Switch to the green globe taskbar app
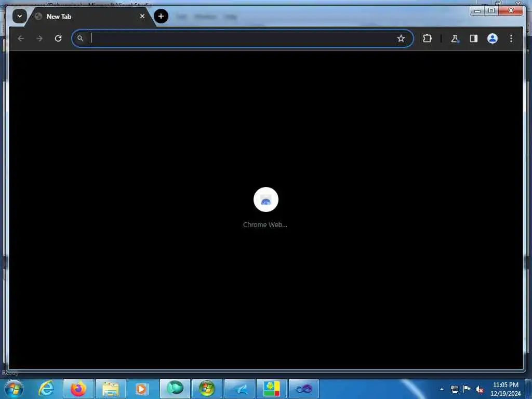 click(175, 389)
